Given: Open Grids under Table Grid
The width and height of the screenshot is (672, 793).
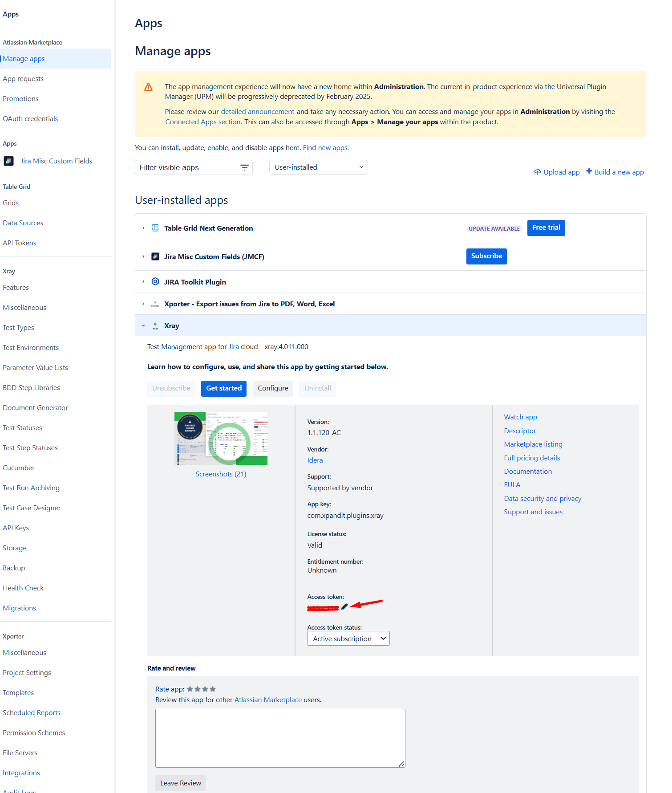Looking at the screenshot, I should click(11, 203).
